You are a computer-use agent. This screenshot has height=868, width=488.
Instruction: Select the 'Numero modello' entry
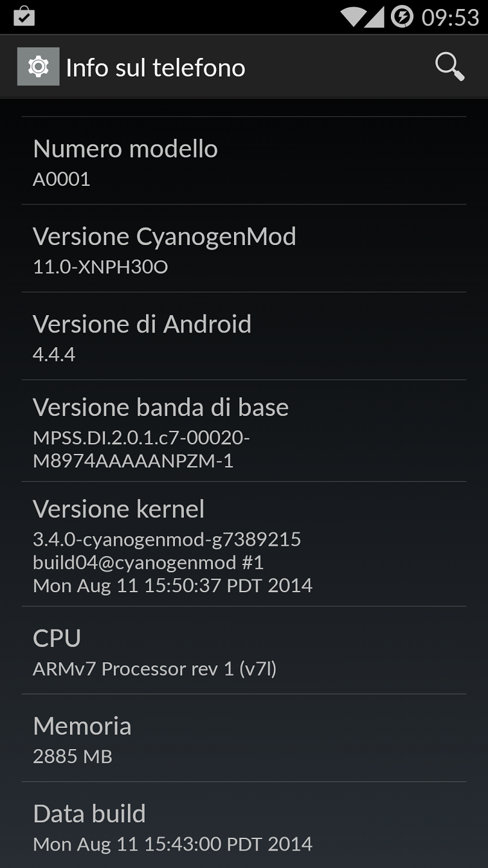pyautogui.click(x=244, y=161)
